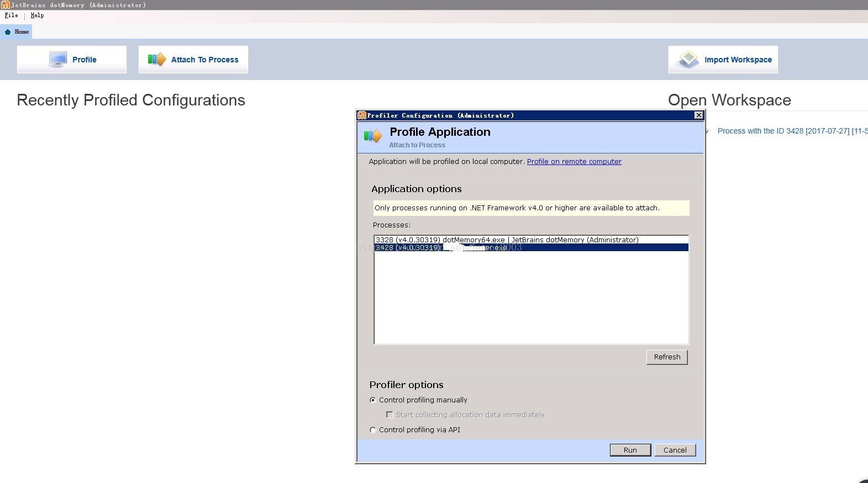Viewport: 868px width, 483px height.
Task: Click the dotMemory logo in the title bar
Action: (x=5, y=5)
